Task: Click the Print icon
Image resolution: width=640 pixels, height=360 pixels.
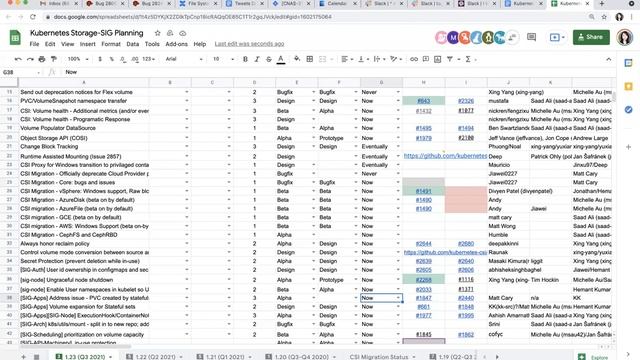Action: [x=42, y=59]
